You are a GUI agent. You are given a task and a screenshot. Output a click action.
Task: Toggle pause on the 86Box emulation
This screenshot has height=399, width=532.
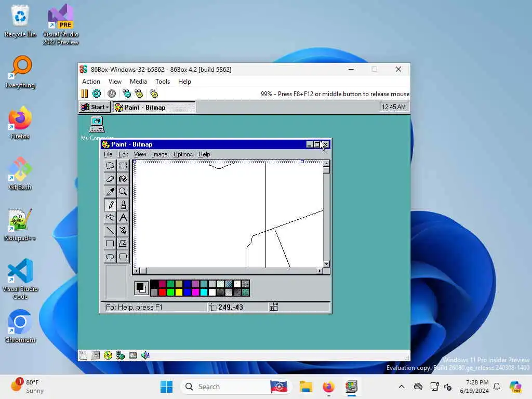pyautogui.click(x=85, y=94)
